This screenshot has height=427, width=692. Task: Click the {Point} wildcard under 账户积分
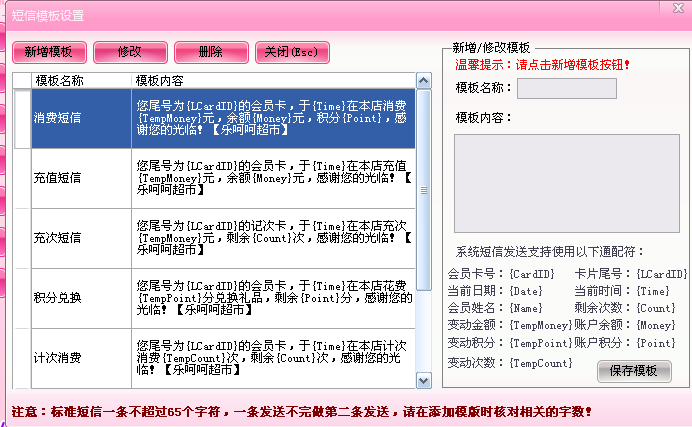click(x=656, y=343)
